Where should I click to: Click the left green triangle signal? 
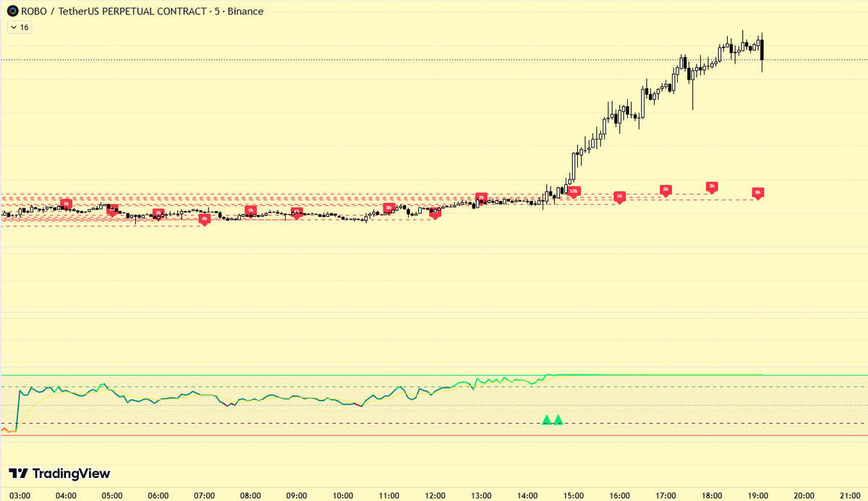pyautogui.click(x=547, y=419)
